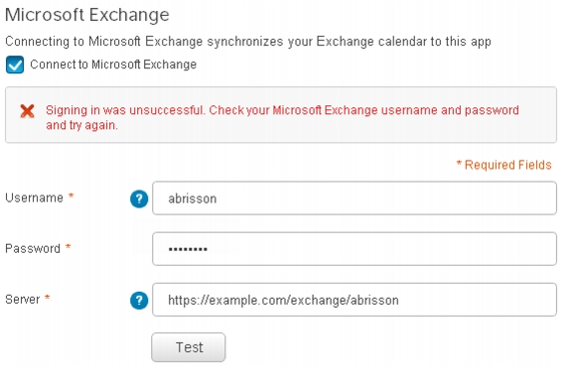Click the 'and try again.' line of error

click(81, 125)
